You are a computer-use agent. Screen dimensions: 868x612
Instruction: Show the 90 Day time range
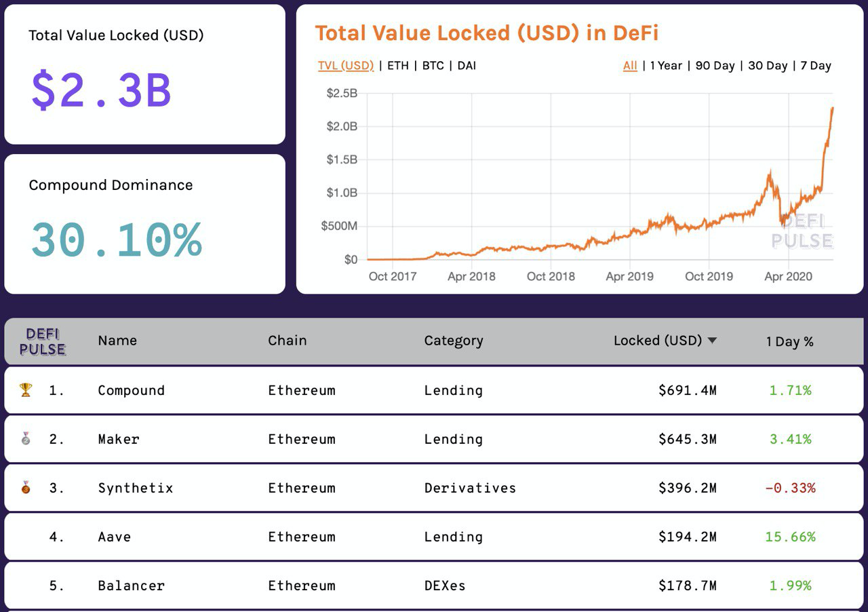(715, 66)
